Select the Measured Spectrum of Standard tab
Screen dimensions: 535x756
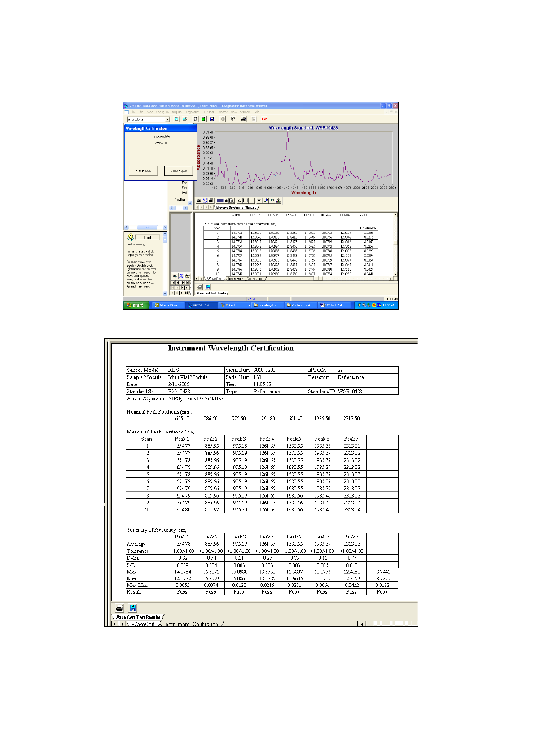pyautogui.click(x=236, y=208)
